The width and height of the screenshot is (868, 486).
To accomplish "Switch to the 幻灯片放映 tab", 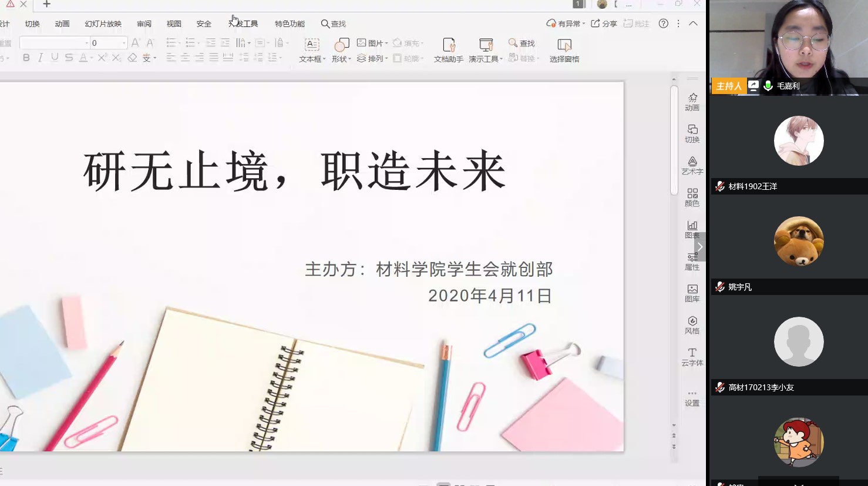I will point(103,24).
